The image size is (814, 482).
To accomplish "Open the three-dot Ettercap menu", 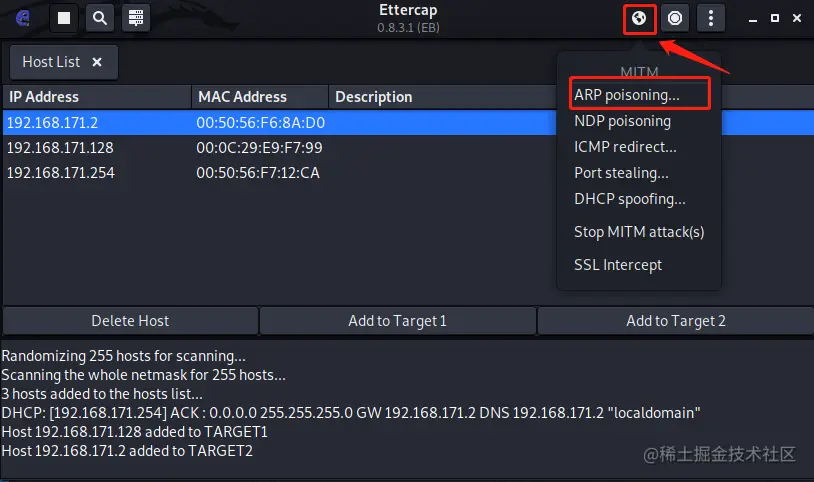I will 711,18.
